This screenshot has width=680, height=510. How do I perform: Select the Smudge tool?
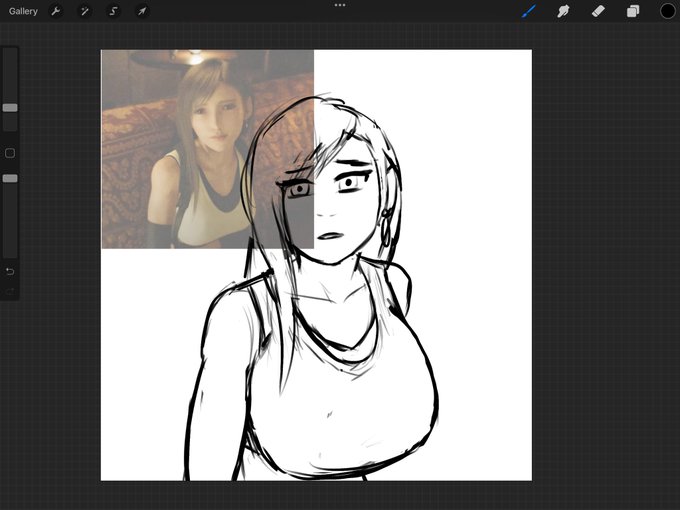(563, 11)
